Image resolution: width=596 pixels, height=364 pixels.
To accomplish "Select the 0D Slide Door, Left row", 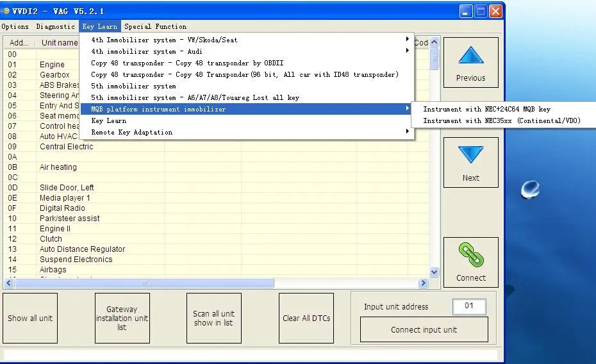I will [x=217, y=188].
